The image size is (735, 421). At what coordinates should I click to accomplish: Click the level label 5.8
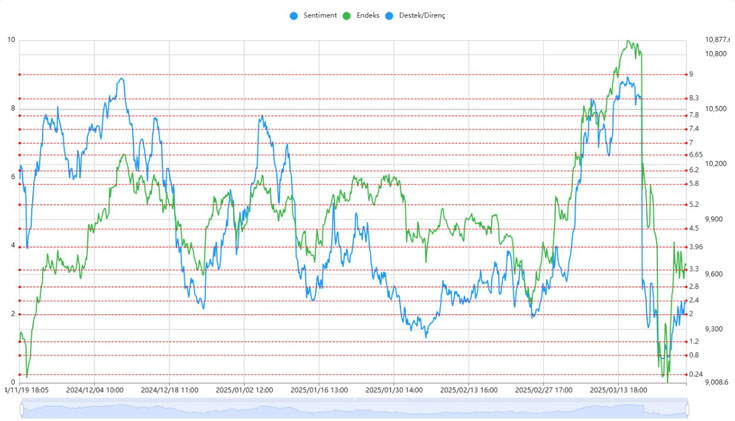694,184
